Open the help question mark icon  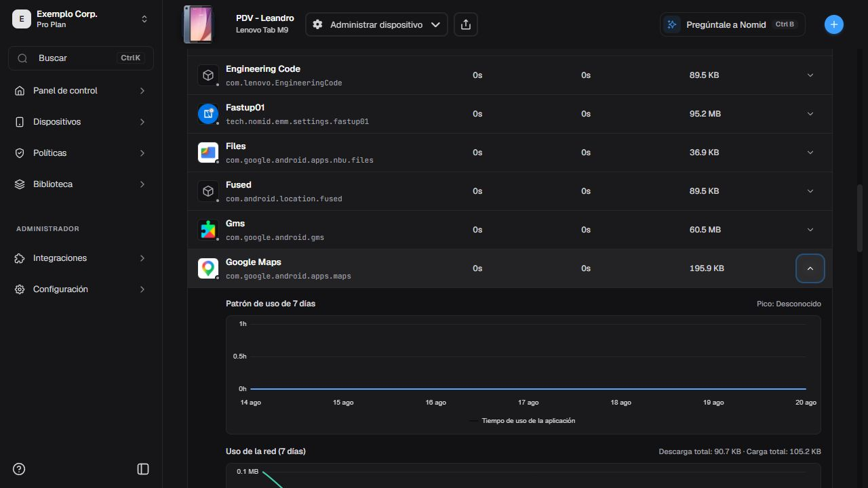coord(19,469)
